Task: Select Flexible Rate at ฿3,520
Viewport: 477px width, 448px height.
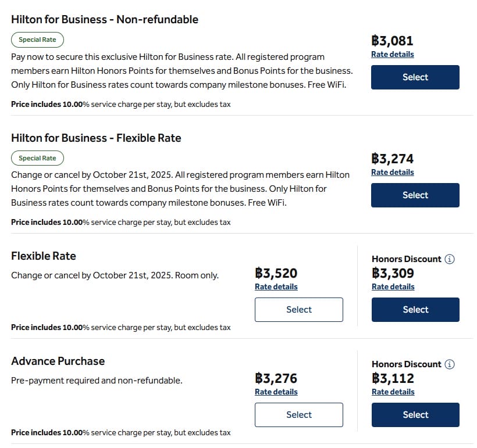Action: coord(298,310)
